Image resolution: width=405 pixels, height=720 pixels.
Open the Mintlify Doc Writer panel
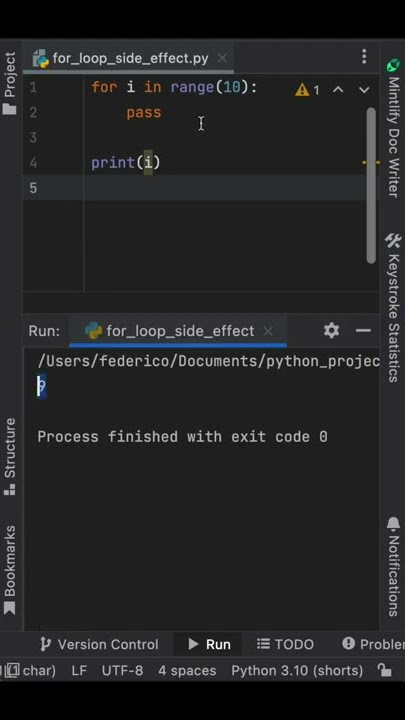(393, 129)
